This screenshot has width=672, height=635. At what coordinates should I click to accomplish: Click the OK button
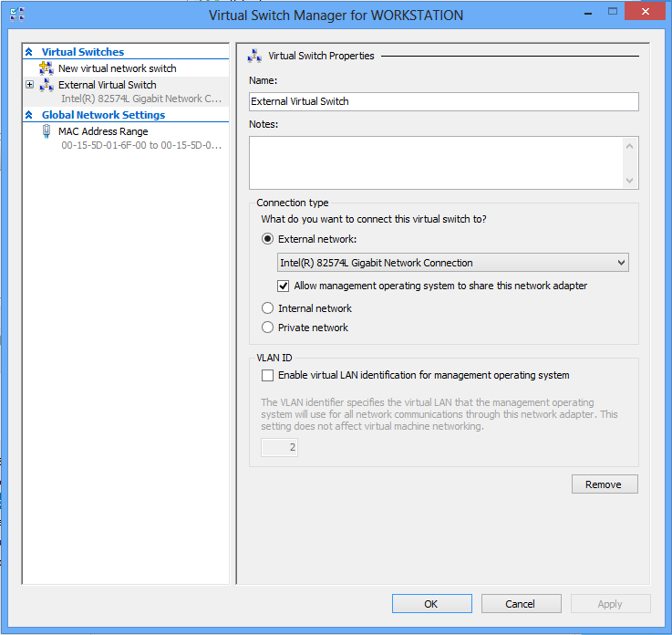[432, 604]
